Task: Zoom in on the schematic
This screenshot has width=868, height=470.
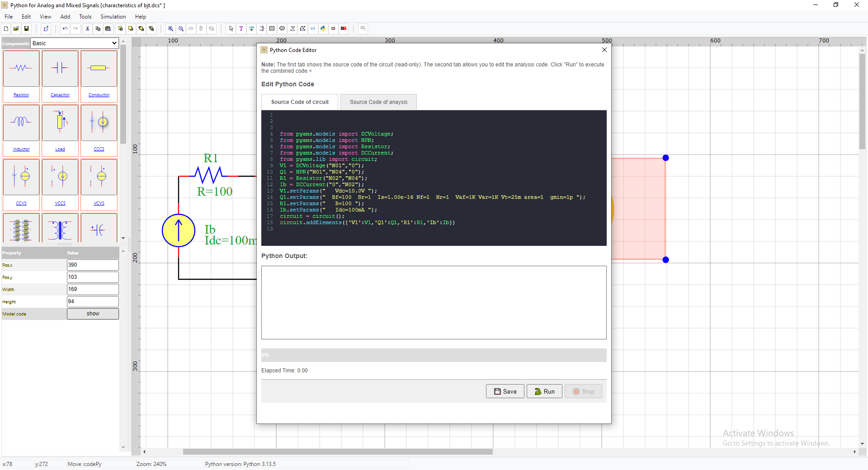Action: [x=171, y=28]
